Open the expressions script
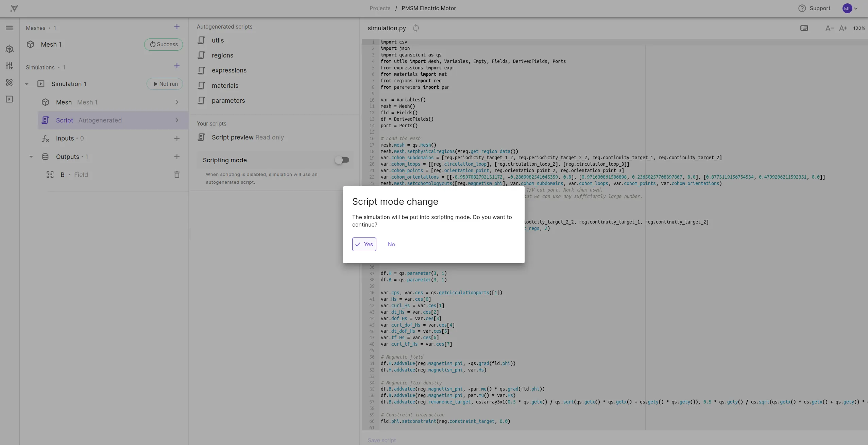 [x=229, y=70]
